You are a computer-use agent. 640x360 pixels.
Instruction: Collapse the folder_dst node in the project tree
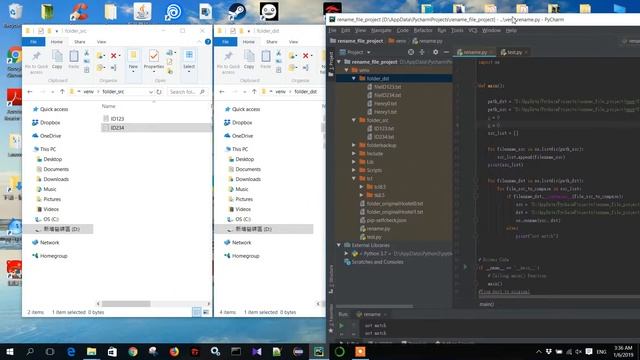354,78
